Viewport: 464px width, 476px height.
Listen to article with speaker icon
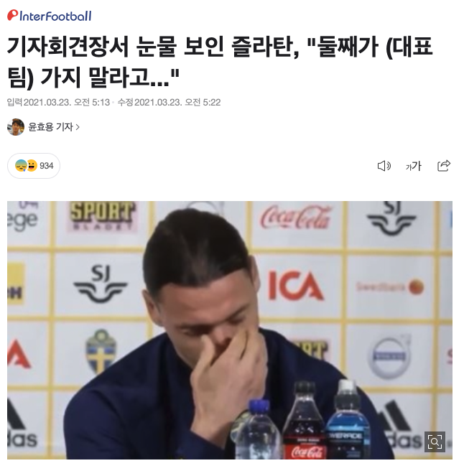pos(384,166)
